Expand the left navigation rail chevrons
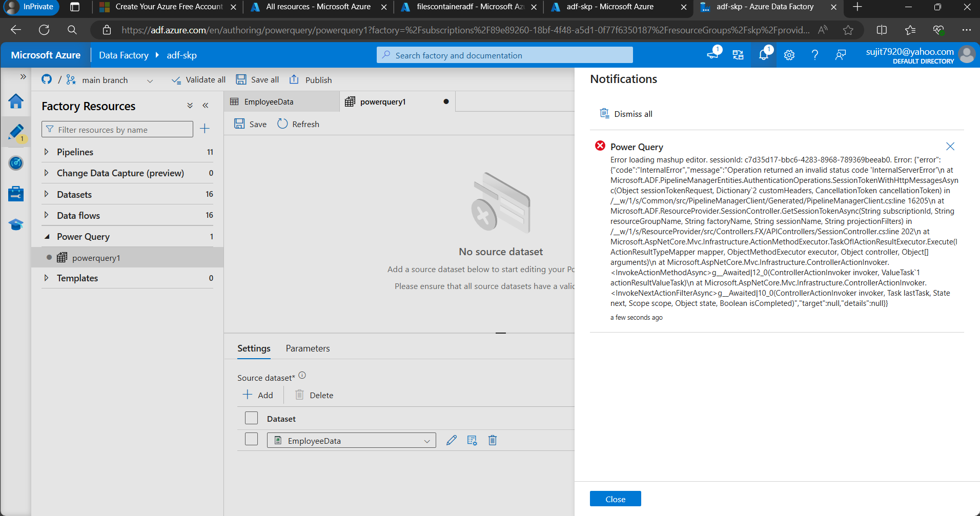The height and width of the screenshot is (516, 980). coord(23,76)
